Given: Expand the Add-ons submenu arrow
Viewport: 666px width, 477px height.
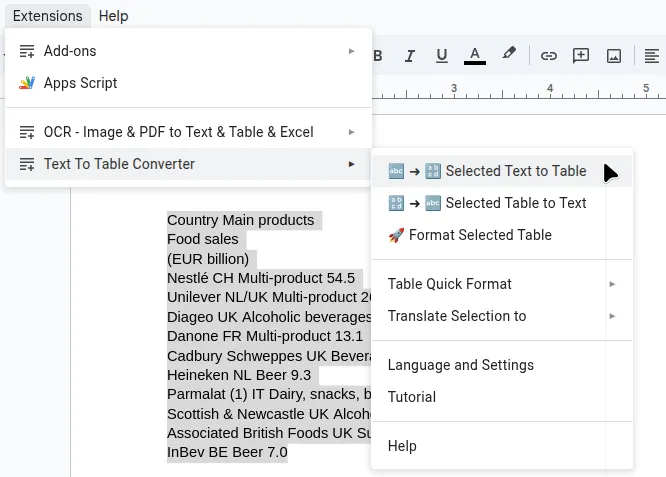Looking at the screenshot, I should pos(351,51).
